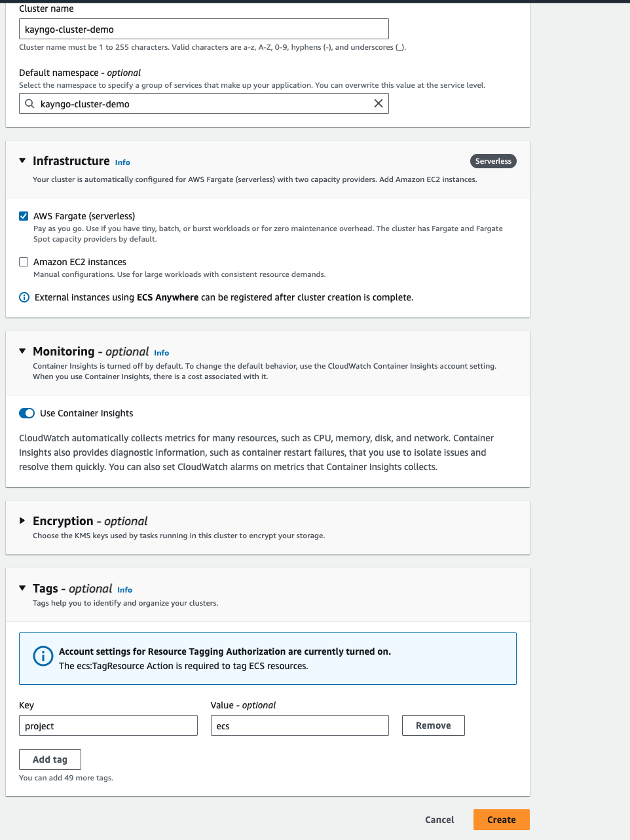Open the Tags Info link
The width and height of the screenshot is (630, 840).
pos(124,590)
